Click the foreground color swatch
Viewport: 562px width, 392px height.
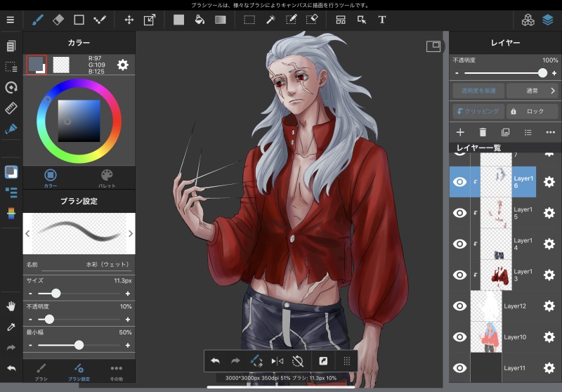(x=37, y=65)
